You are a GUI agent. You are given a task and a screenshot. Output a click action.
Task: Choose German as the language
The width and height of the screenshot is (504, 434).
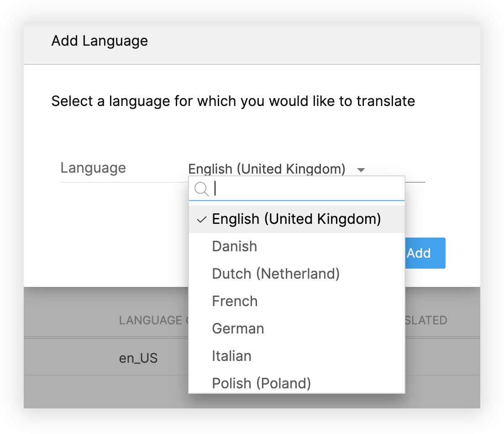[x=238, y=329]
